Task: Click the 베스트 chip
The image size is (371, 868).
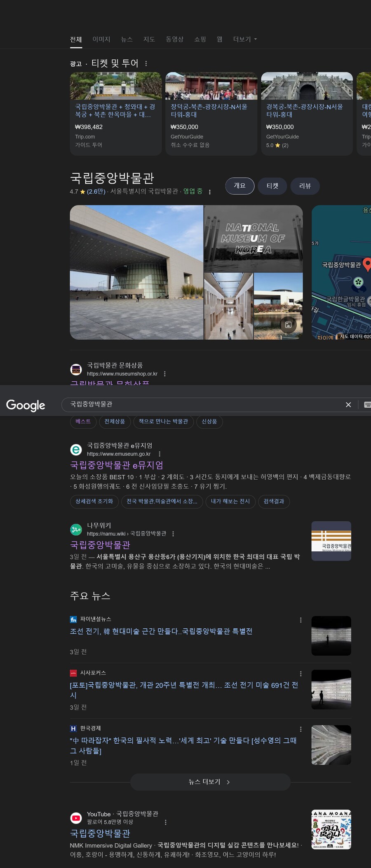Action: point(83,421)
